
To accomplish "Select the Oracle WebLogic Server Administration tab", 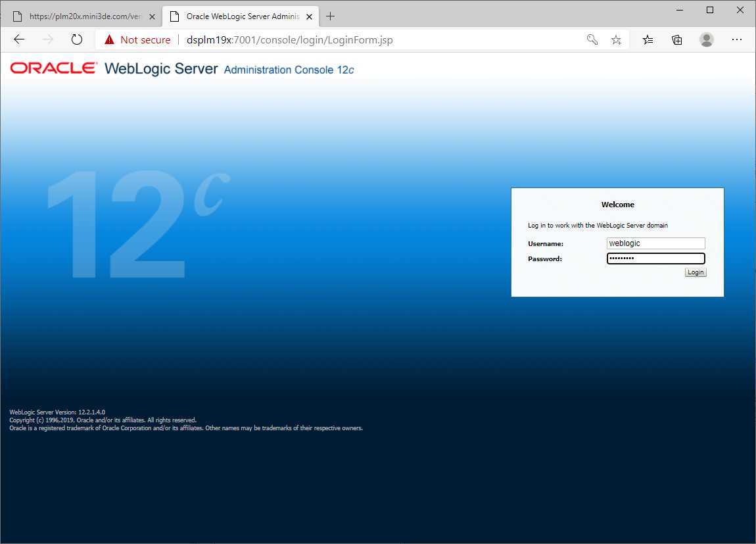I will tap(243, 16).
